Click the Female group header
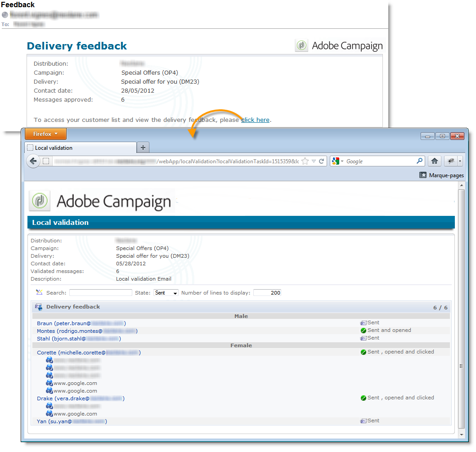The width and height of the screenshot is (476, 452). (241, 345)
